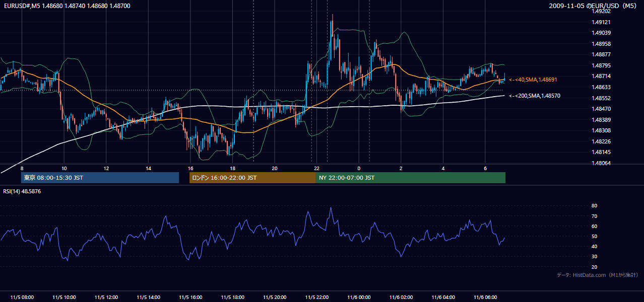Select the ロンドン 16:00-22:00 JST session bar
644x302 pixels.
click(x=252, y=178)
